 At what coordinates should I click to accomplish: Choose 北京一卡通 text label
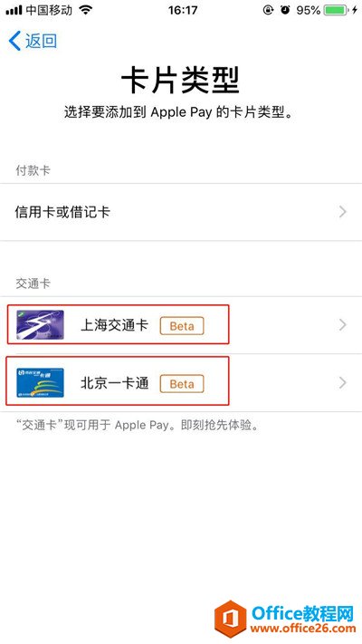(114, 383)
